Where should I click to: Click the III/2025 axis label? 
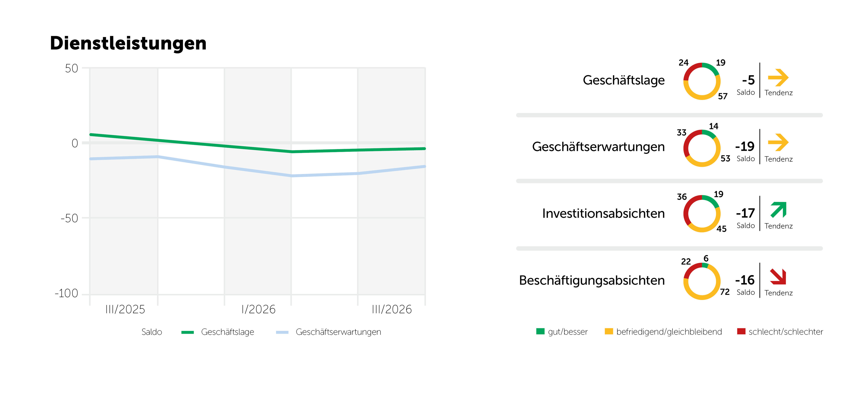pos(125,309)
